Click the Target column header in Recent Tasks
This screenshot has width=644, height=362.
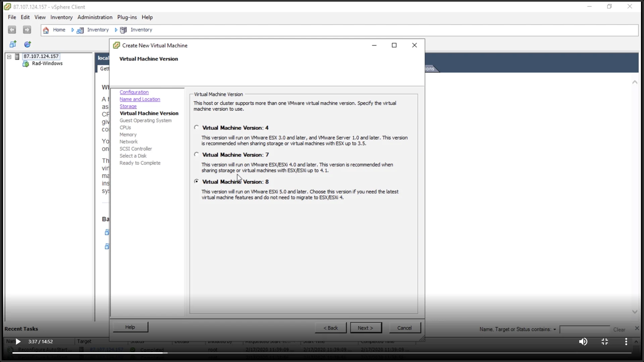[84, 341]
